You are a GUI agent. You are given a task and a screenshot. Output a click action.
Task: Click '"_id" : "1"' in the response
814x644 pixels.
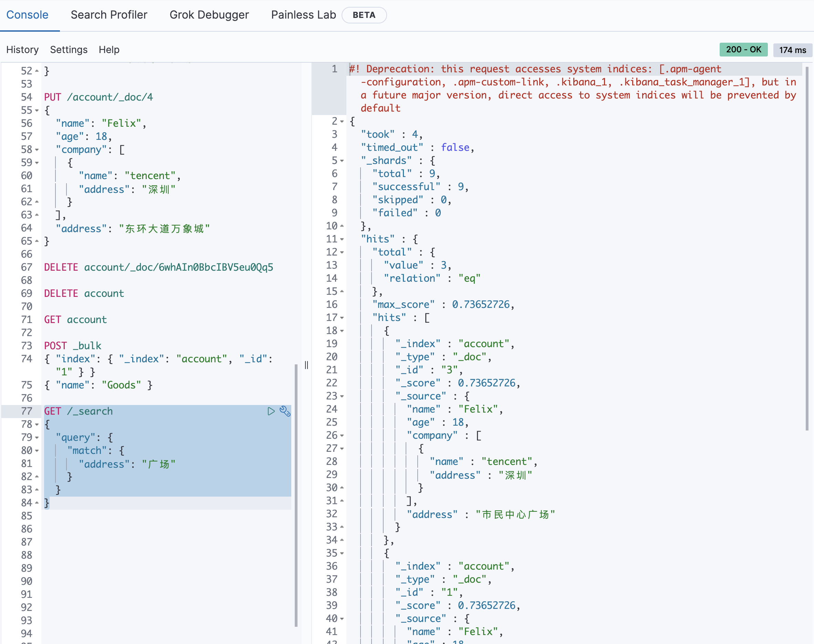[429, 592]
